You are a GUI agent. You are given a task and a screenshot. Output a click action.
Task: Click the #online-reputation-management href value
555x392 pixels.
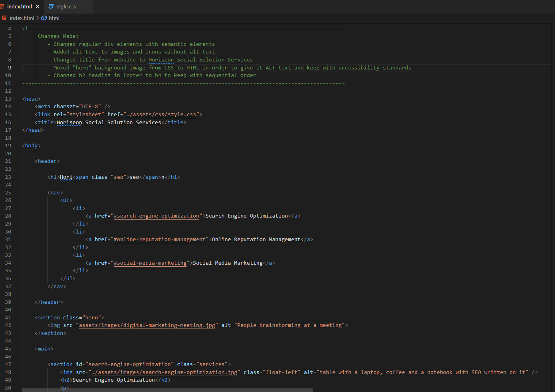pyautogui.click(x=159, y=239)
